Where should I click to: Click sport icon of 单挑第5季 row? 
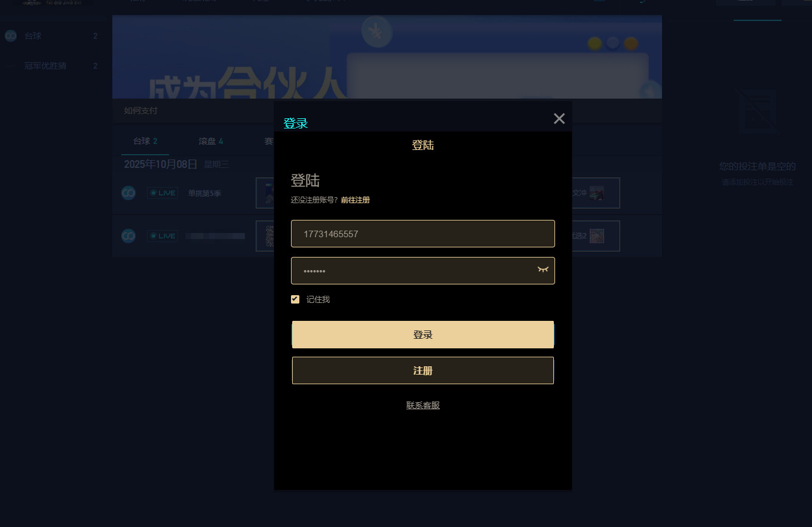[128, 193]
